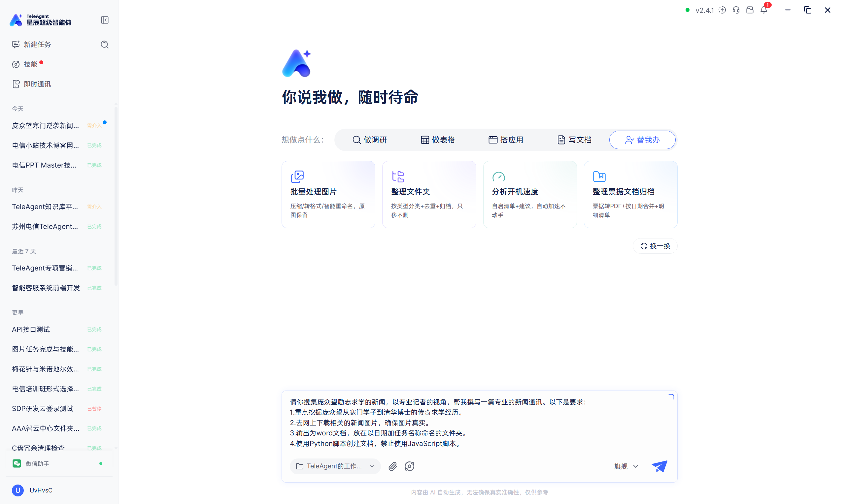
Task: Open task AAA智云中心文件夹...
Action: click(x=57, y=428)
